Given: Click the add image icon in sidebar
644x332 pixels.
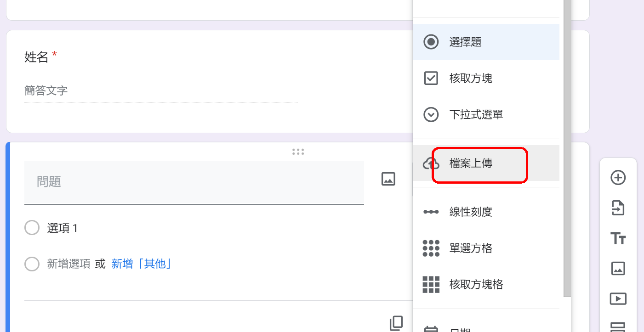Looking at the screenshot, I should coord(618,268).
